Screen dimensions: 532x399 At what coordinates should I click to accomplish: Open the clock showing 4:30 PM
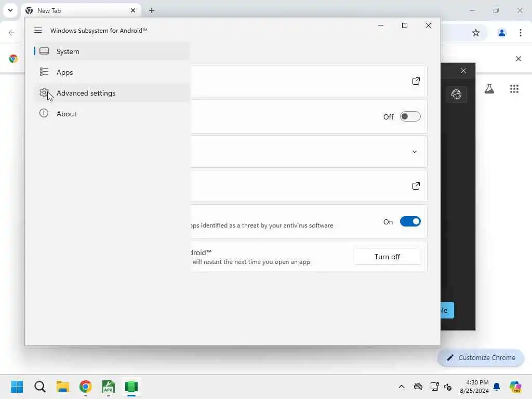474,387
